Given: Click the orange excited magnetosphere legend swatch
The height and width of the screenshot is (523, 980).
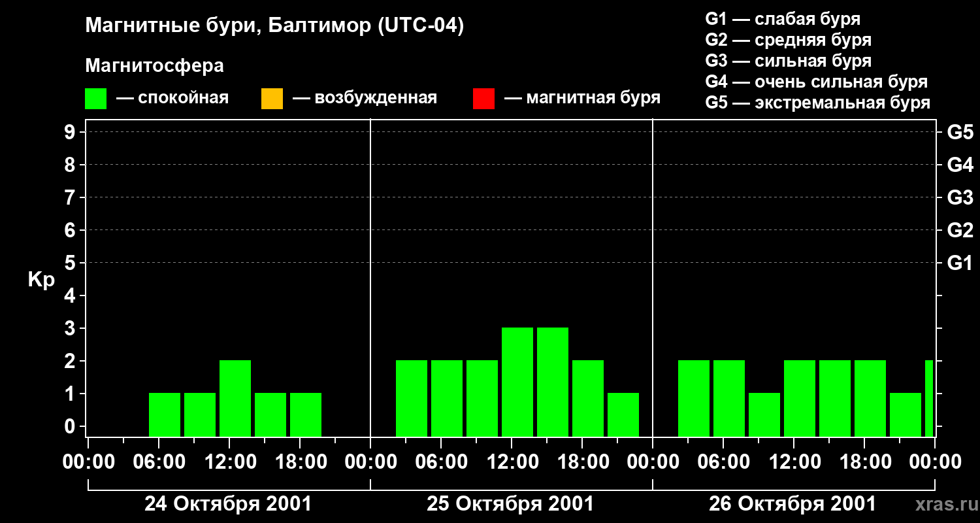Looking at the screenshot, I should (x=272, y=99).
